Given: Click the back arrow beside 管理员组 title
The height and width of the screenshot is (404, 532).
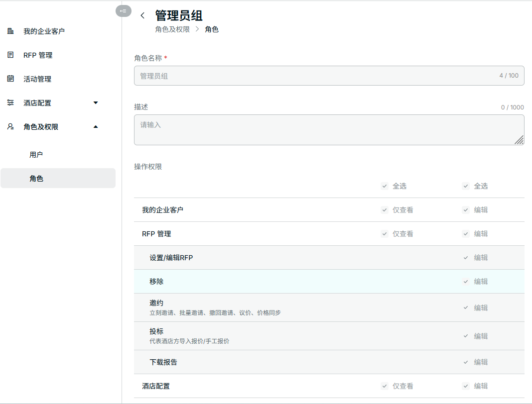Looking at the screenshot, I should pos(142,15).
